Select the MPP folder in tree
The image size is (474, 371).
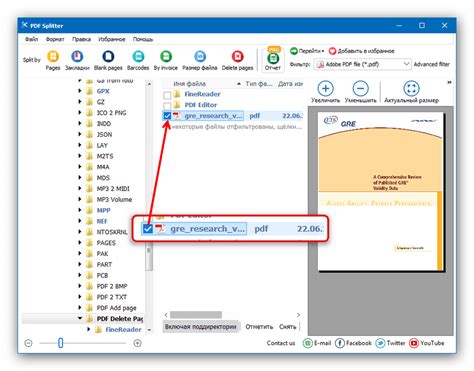[103, 210]
